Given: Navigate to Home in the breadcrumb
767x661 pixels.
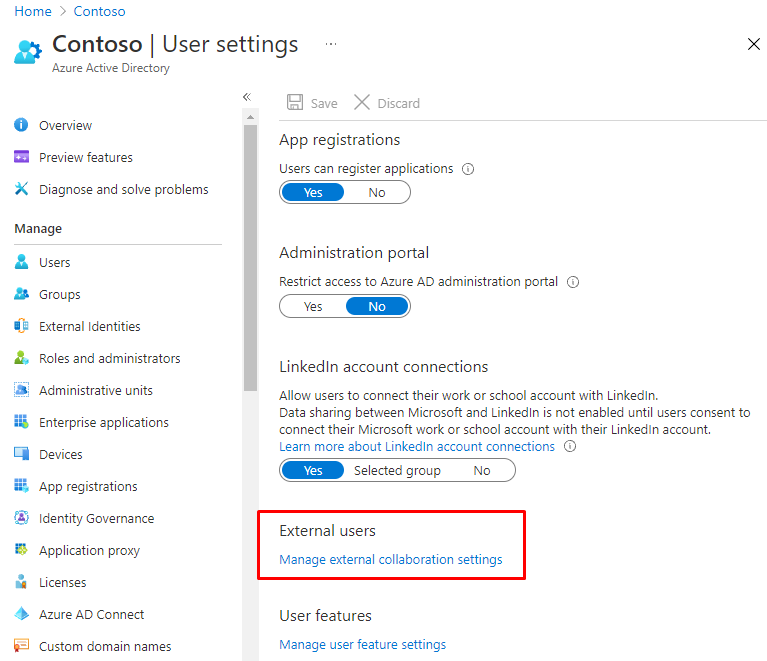Looking at the screenshot, I should pyautogui.click(x=32, y=12).
